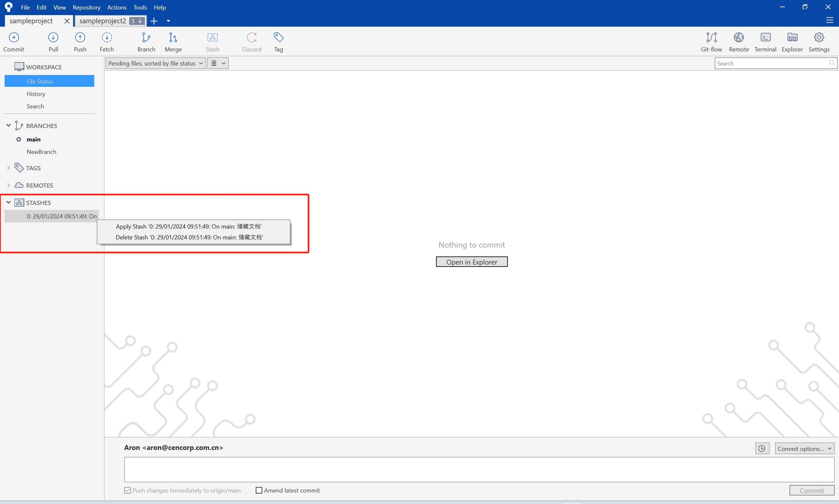
Task: Click the Tag toolbar icon
Action: tap(278, 42)
